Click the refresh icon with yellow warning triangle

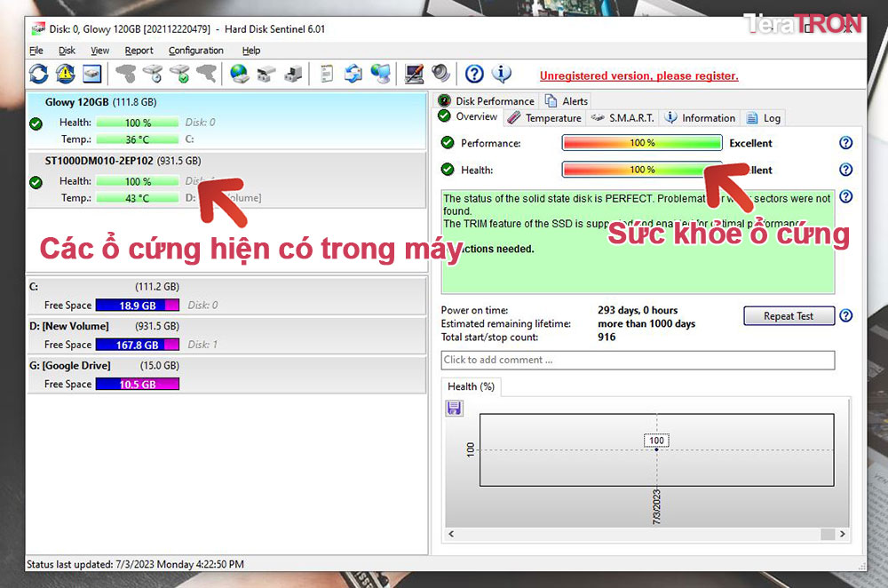(x=65, y=74)
